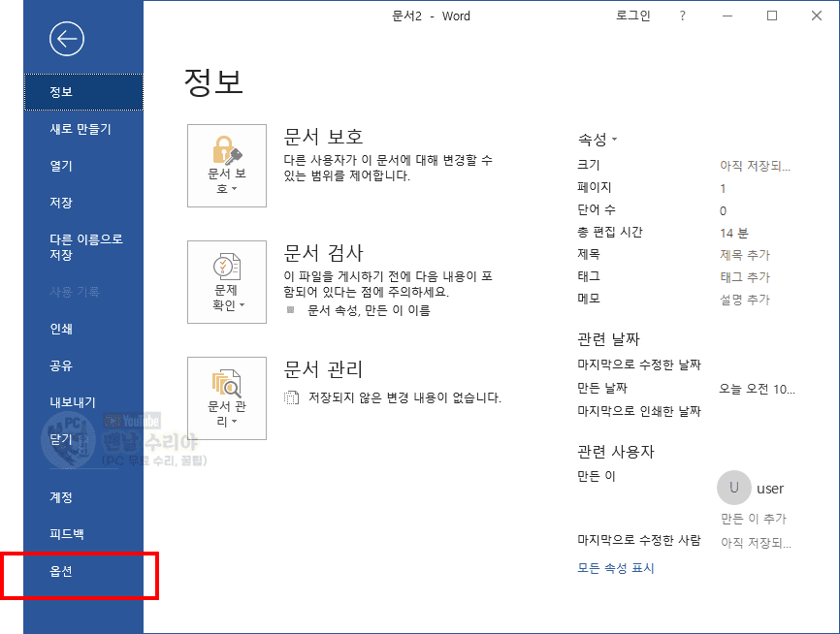
Task: Select 열기 from the sidebar menu
Action: click(x=62, y=166)
